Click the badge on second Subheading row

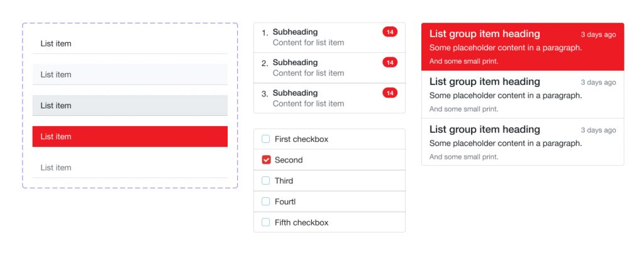(x=390, y=62)
